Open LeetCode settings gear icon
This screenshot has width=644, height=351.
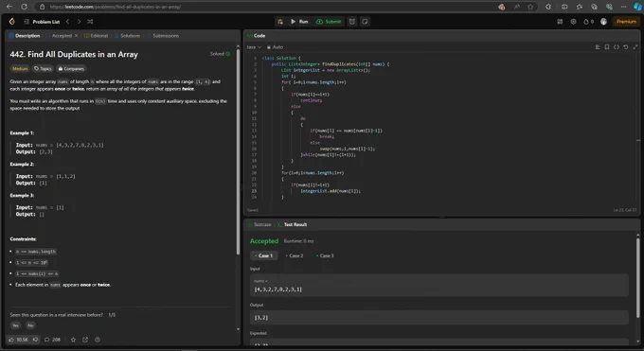click(x=573, y=22)
